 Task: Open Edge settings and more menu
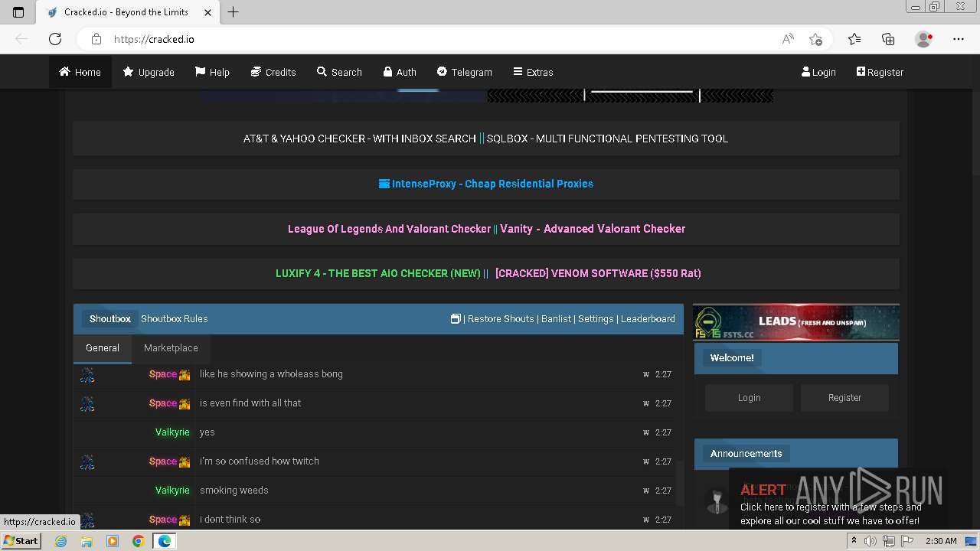click(959, 39)
